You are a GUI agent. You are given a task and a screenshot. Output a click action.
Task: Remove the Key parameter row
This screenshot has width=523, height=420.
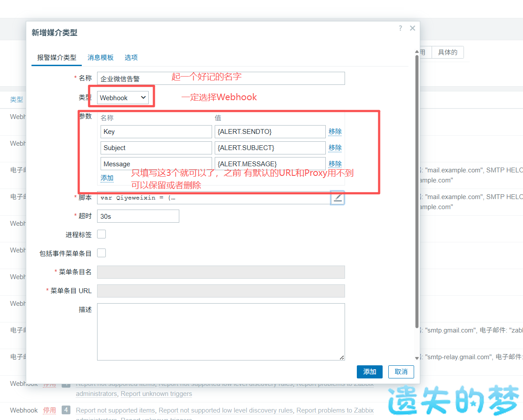(x=335, y=131)
